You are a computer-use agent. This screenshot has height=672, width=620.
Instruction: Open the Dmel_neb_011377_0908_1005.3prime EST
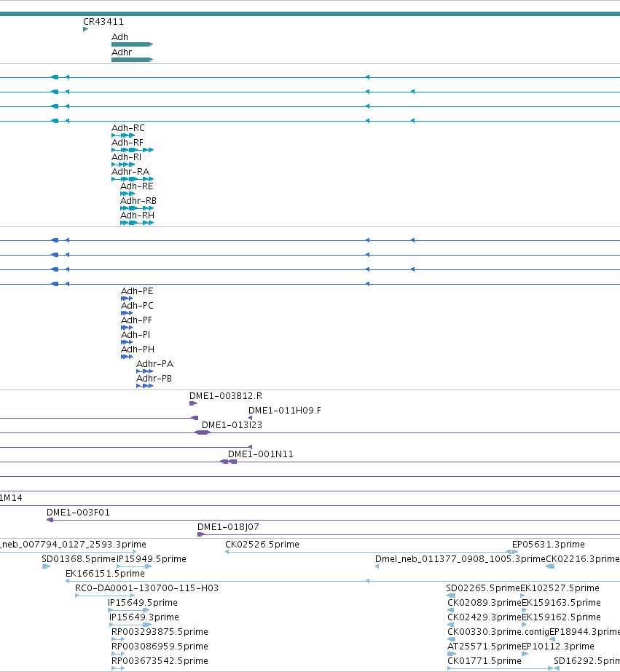coord(377,566)
